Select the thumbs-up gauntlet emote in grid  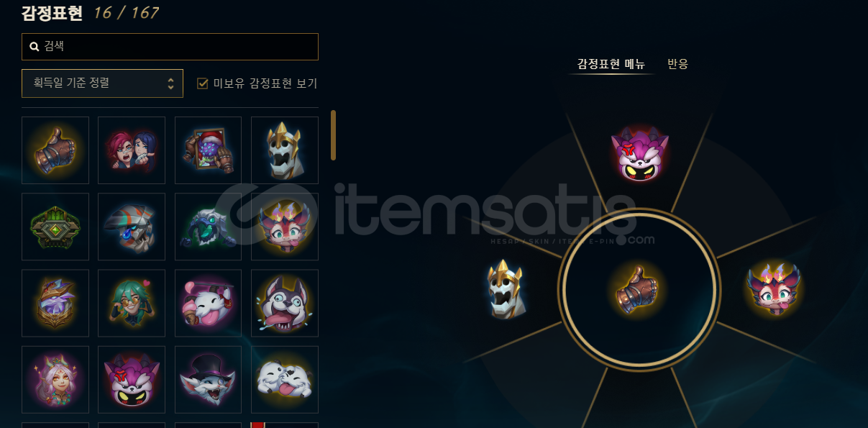click(55, 150)
